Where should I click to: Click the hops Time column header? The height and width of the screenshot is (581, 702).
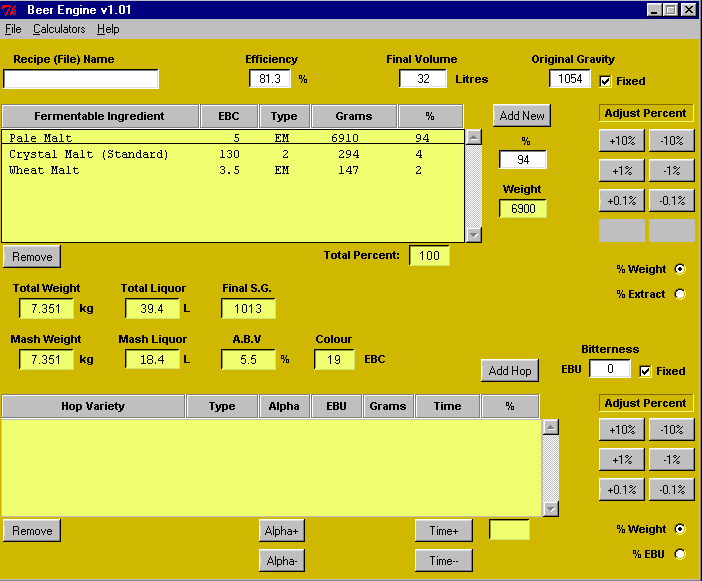click(447, 406)
